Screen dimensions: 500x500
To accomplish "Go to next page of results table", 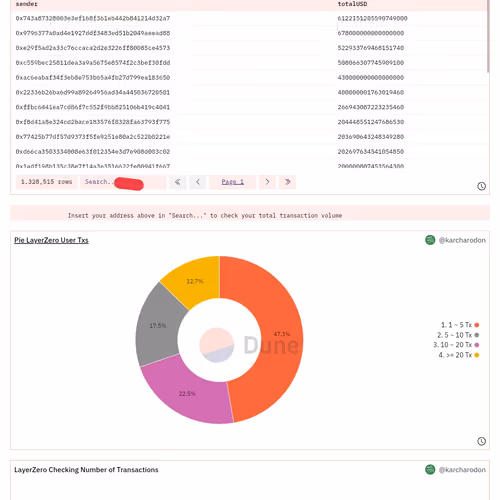I will coord(267,182).
